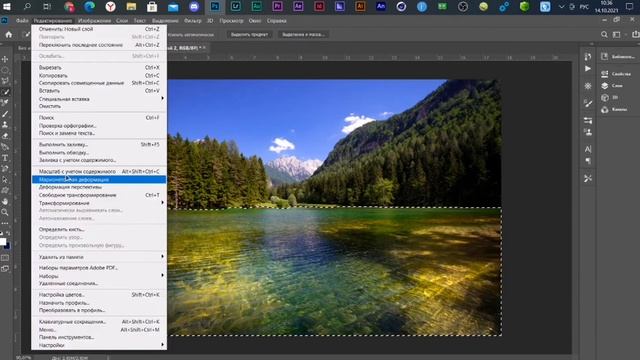Click the Выделить предмет button
The image size is (640, 360).
coord(249,35)
